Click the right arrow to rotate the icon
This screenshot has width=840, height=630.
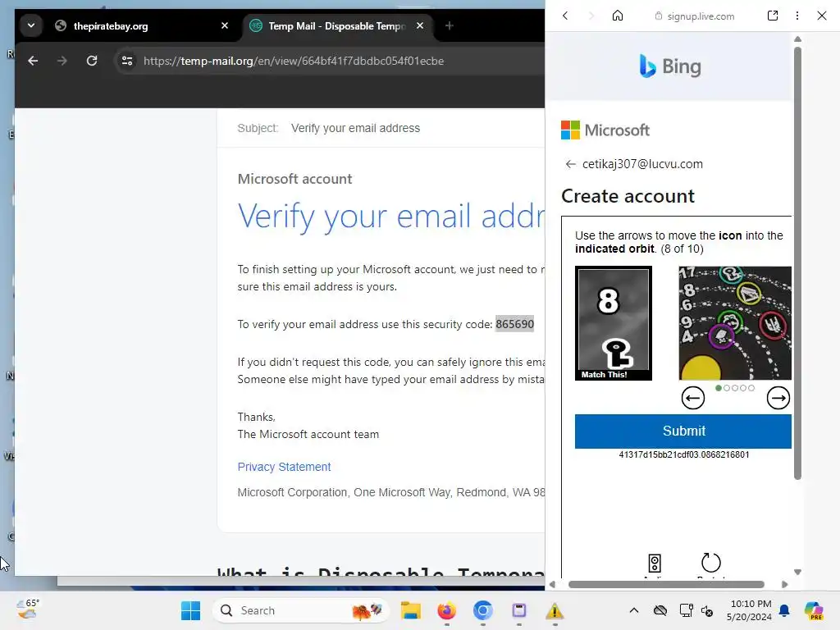pos(778,398)
